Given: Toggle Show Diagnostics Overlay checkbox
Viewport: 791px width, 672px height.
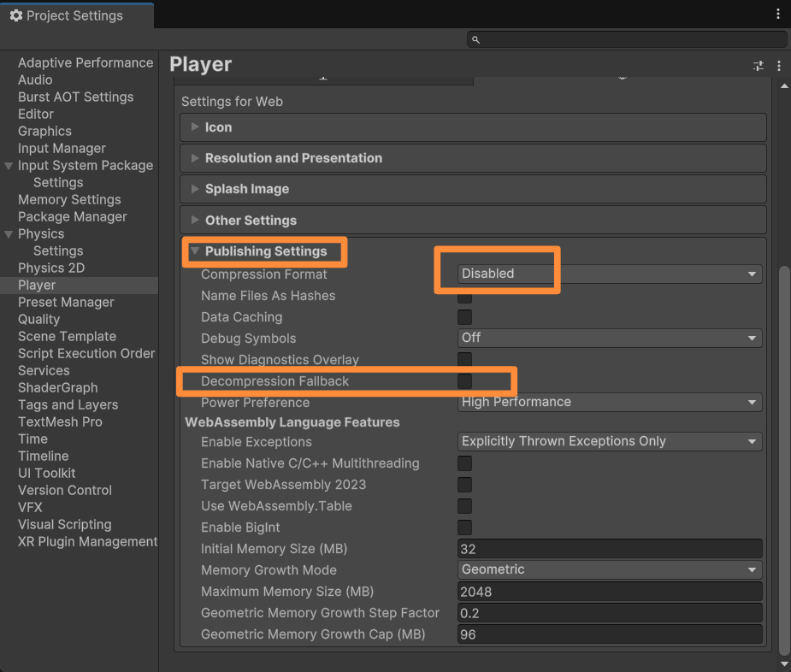Looking at the screenshot, I should click(464, 360).
